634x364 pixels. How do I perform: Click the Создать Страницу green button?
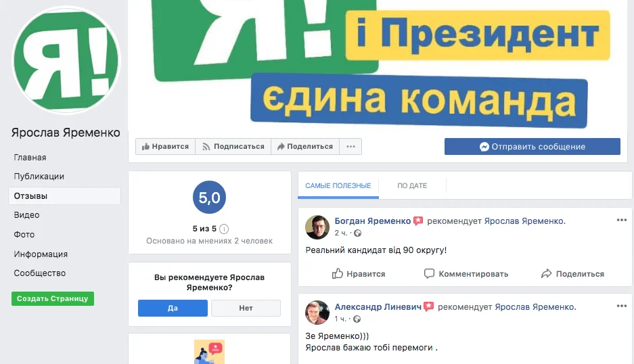[x=53, y=298]
